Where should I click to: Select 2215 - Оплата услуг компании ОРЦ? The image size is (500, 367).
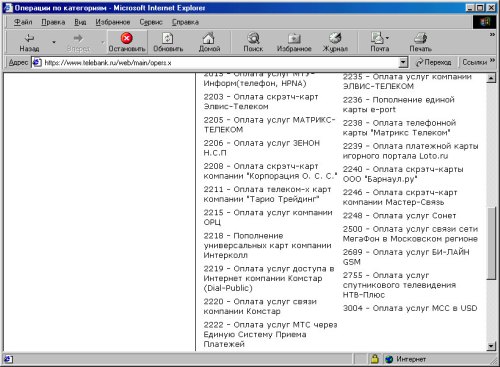click(268, 217)
